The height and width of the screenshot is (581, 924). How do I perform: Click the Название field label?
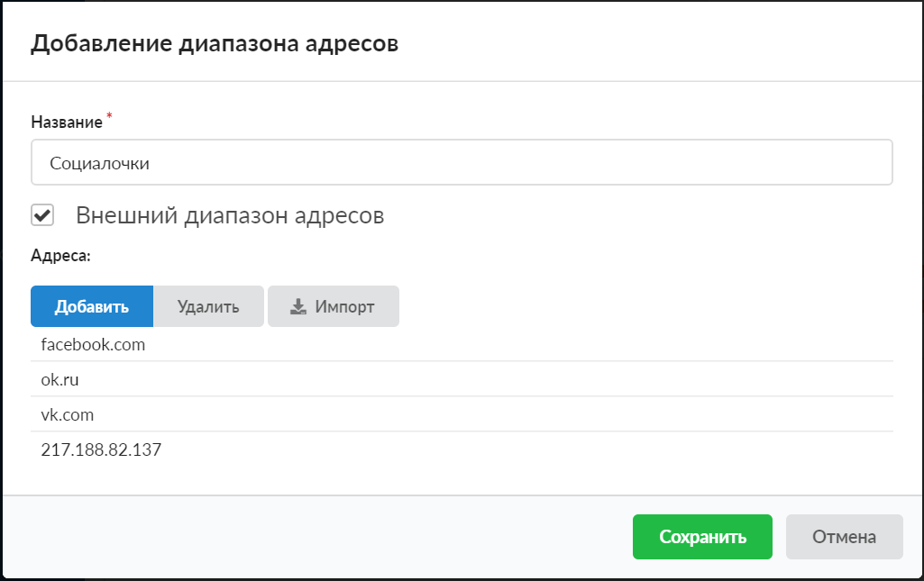(x=67, y=122)
